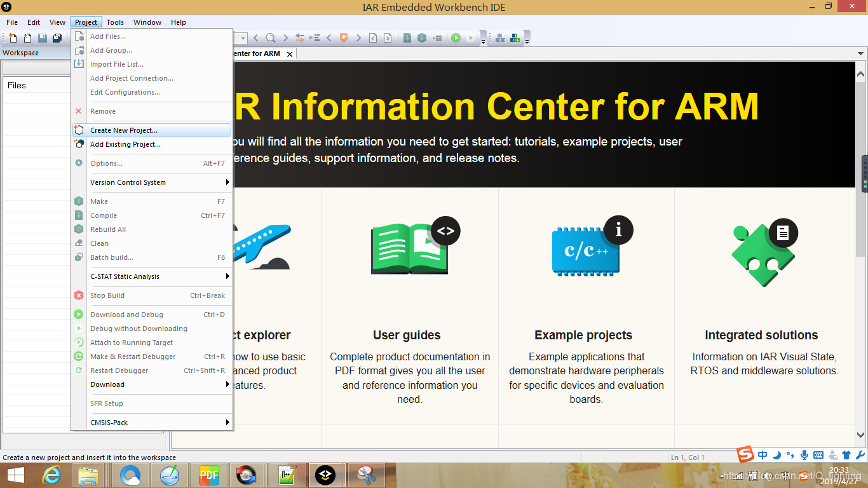Image resolution: width=868 pixels, height=488 pixels.
Task: Click the Debug without Downloading toolbar icon
Action: (x=471, y=38)
